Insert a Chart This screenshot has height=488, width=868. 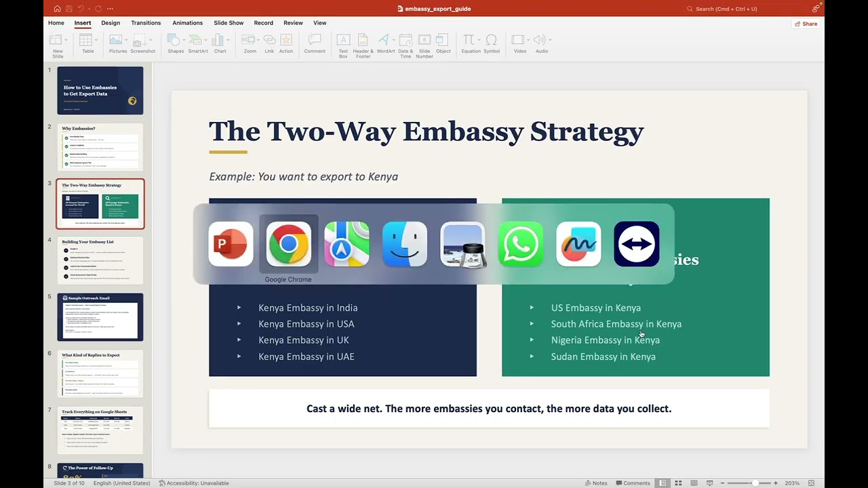click(x=220, y=44)
